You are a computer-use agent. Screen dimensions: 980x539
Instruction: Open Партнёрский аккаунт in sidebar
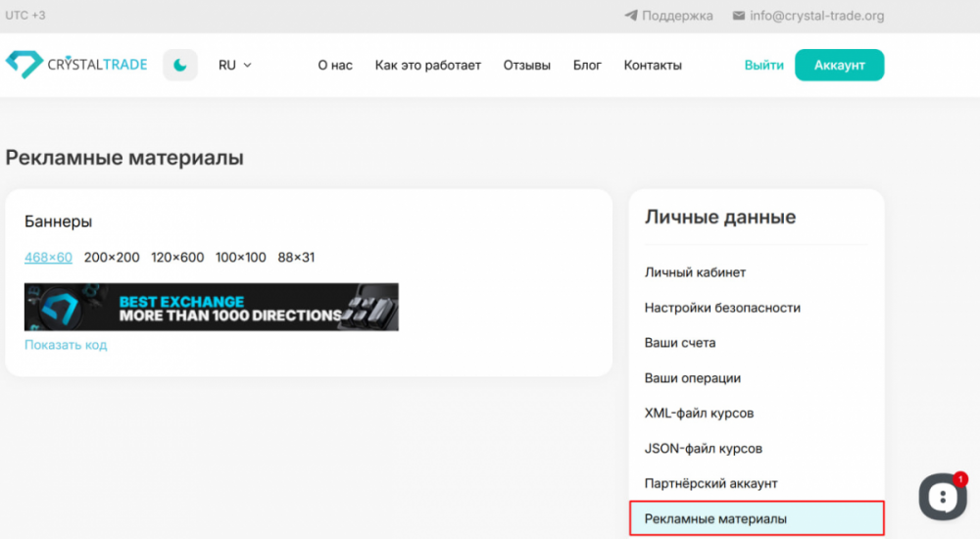point(710,483)
